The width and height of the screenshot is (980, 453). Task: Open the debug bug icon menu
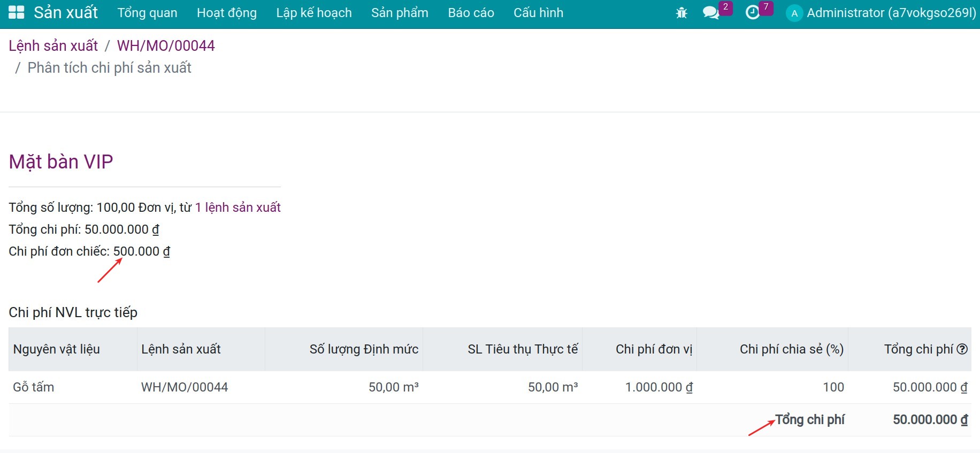682,13
